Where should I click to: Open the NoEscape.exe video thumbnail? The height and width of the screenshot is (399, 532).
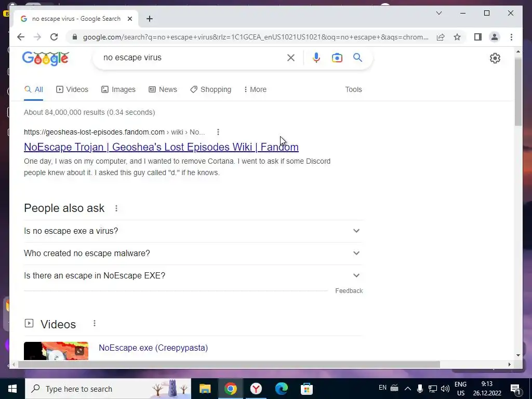click(56, 351)
